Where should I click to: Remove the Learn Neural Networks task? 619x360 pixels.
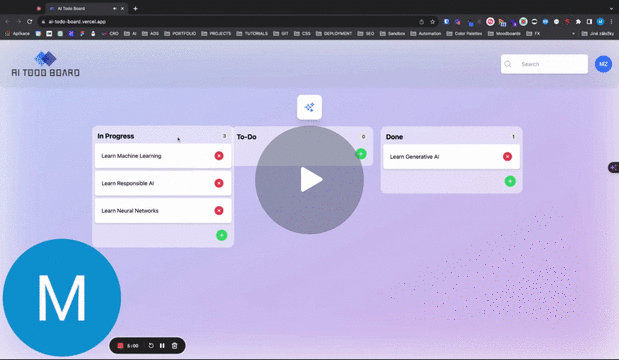coord(219,210)
